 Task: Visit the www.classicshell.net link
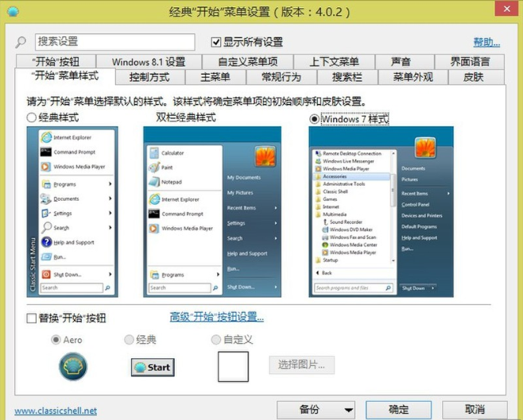point(56,411)
